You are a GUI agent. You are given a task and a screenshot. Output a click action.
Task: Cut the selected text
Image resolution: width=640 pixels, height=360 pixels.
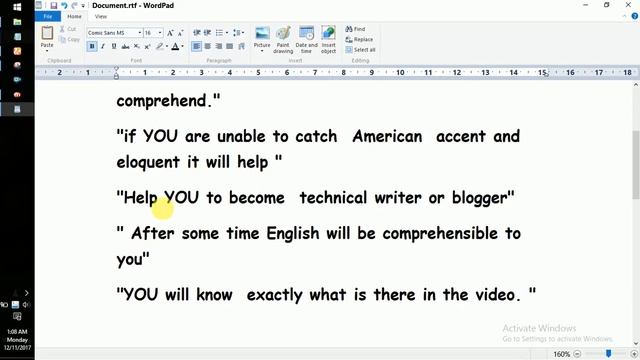68,29
